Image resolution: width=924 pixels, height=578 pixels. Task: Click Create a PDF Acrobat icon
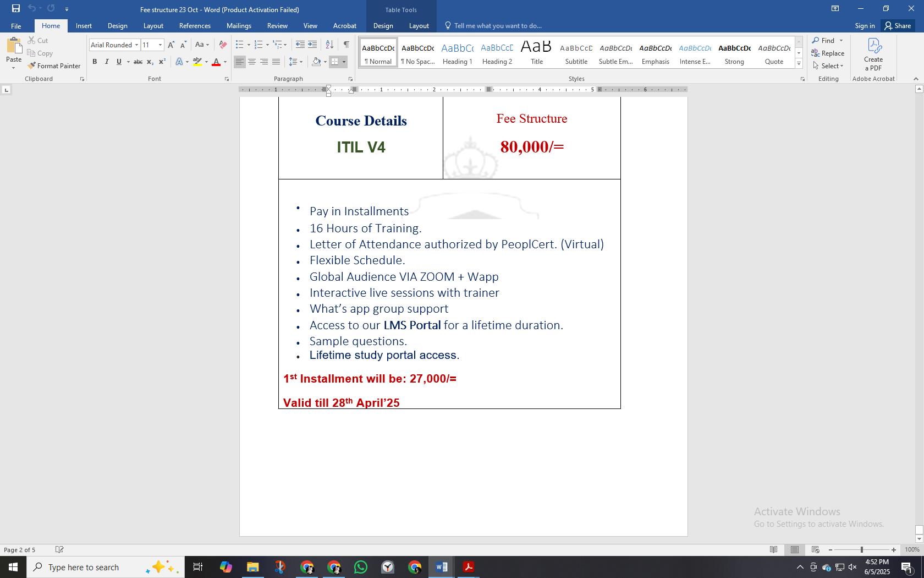click(873, 54)
